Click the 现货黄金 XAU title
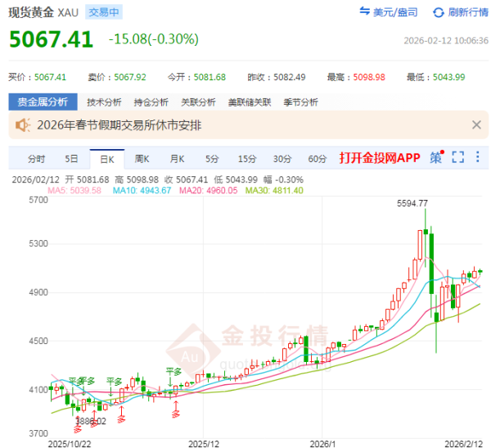 click(x=43, y=12)
